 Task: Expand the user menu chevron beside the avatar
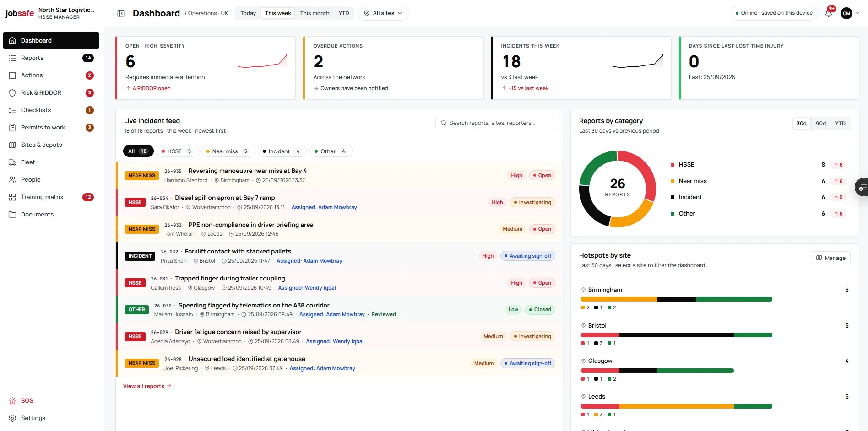857,13
